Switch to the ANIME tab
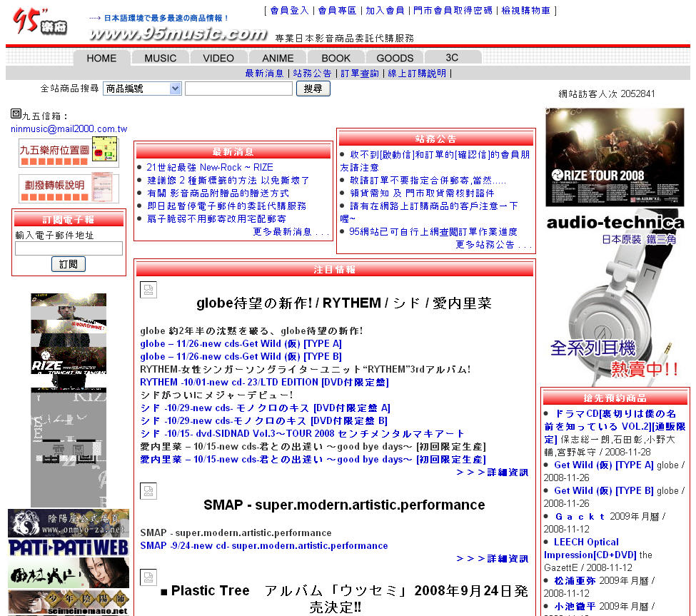This screenshot has width=696, height=616. (x=278, y=58)
